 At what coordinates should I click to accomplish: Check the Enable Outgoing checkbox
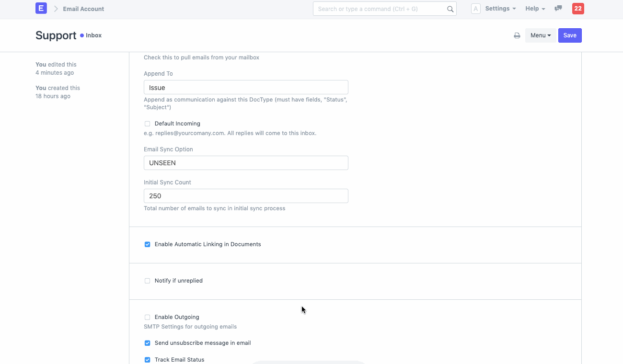(147, 317)
